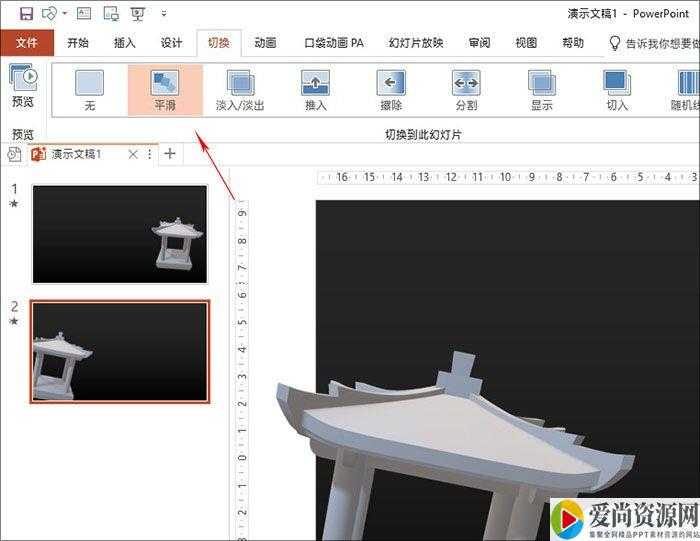Open the 幻灯片放映 ribbon tab
The image size is (700, 541).
click(x=416, y=43)
